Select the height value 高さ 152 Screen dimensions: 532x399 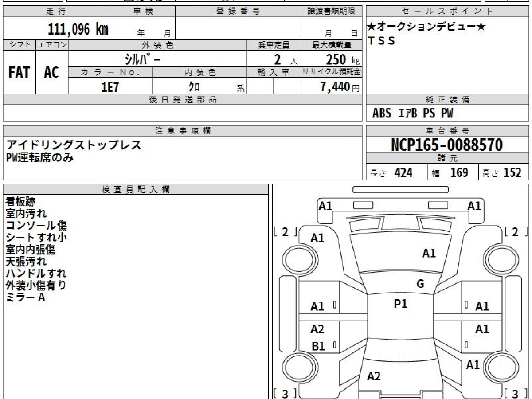coord(502,172)
